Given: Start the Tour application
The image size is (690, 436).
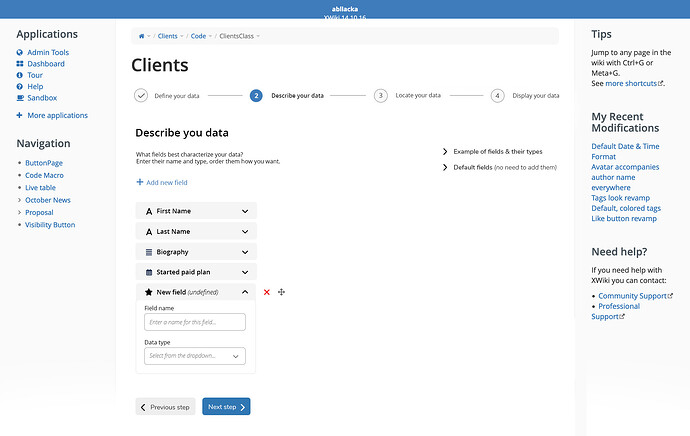Looking at the screenshot, I should click(x=36, y=75).
